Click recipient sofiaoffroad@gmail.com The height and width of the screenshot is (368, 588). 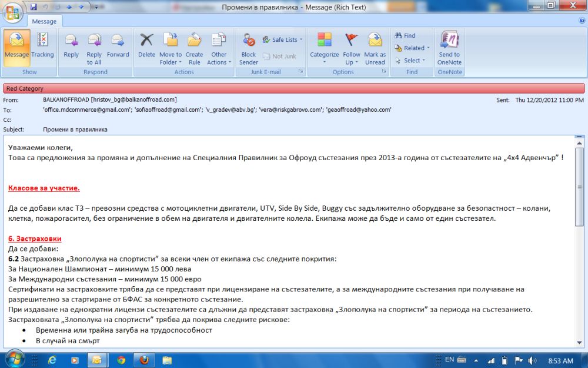tap(168, 110)
